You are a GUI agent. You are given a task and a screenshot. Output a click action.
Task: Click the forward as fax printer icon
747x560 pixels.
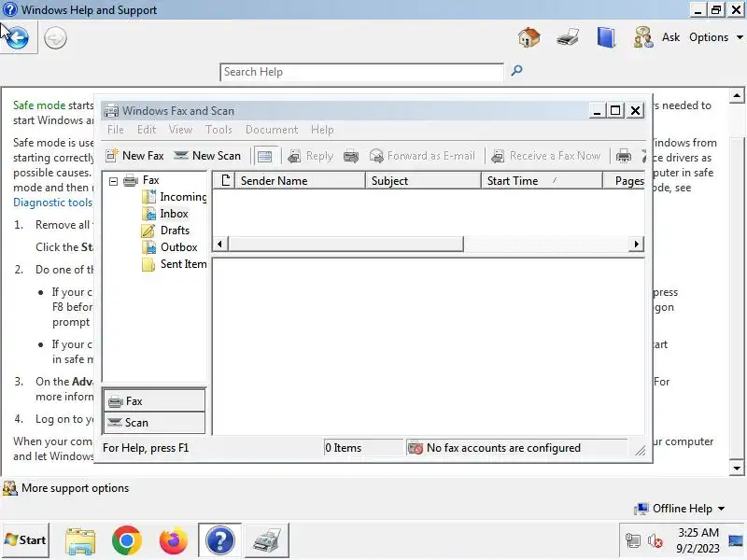(351, 156)
